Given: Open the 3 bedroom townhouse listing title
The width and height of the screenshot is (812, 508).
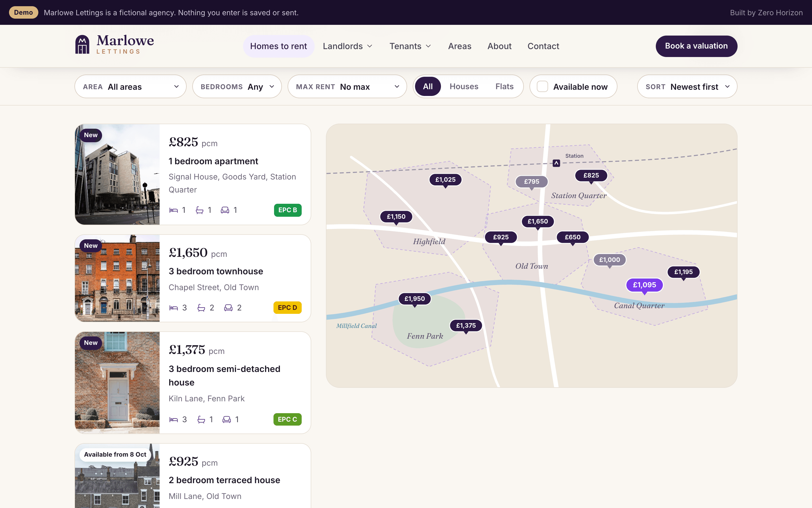Looking at the screenshot, I should point(216,271).
